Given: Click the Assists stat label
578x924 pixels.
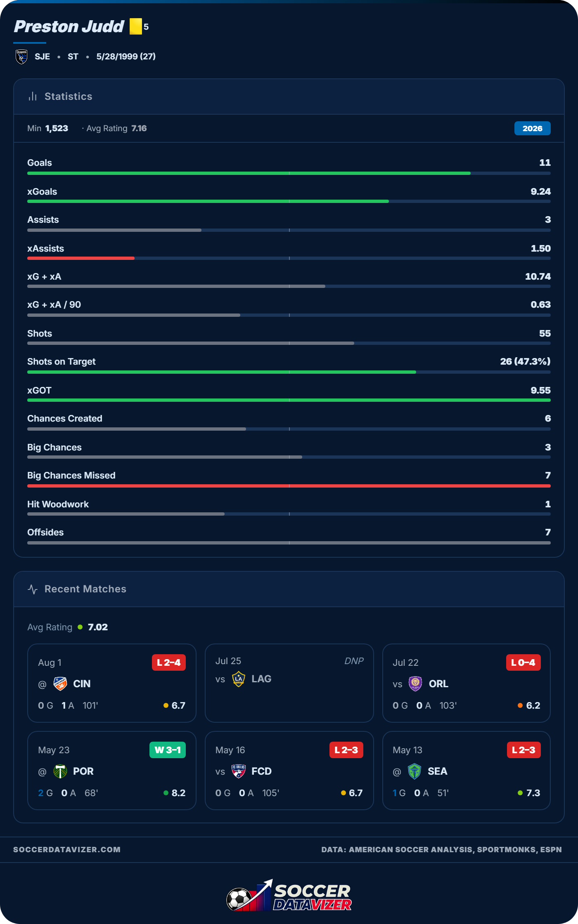Looking at the screenshot, I should [43, 219].
